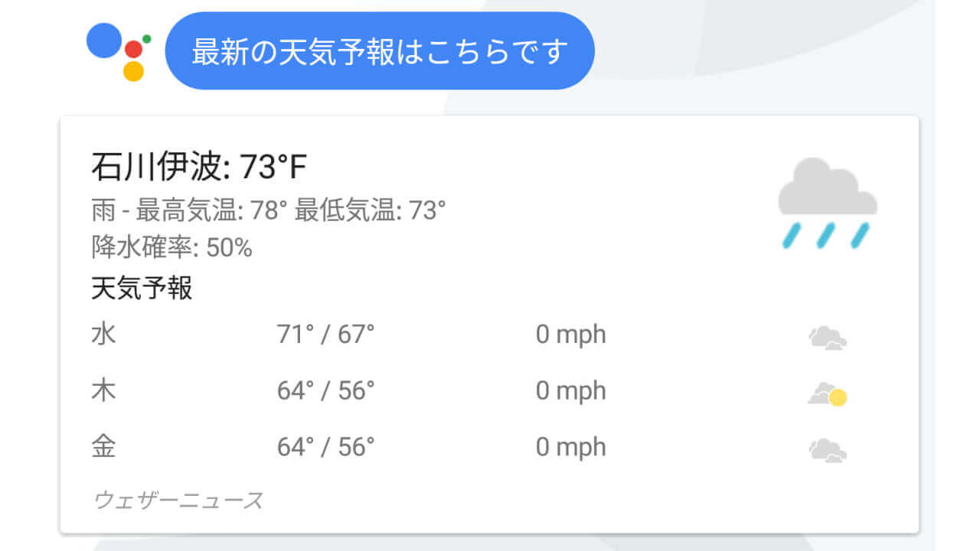
Task: Tap the blue raindrop symbols under the cloud
Action: pyautogui.click(x=827, y=233)
